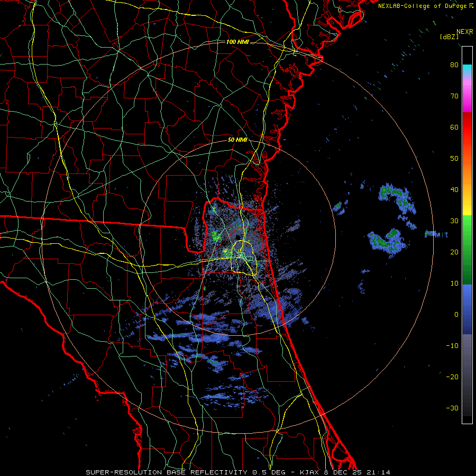The width and height of the screenshot is (476, 476).
Task: Click the red band of the color scale
Action: click(467, 127)
